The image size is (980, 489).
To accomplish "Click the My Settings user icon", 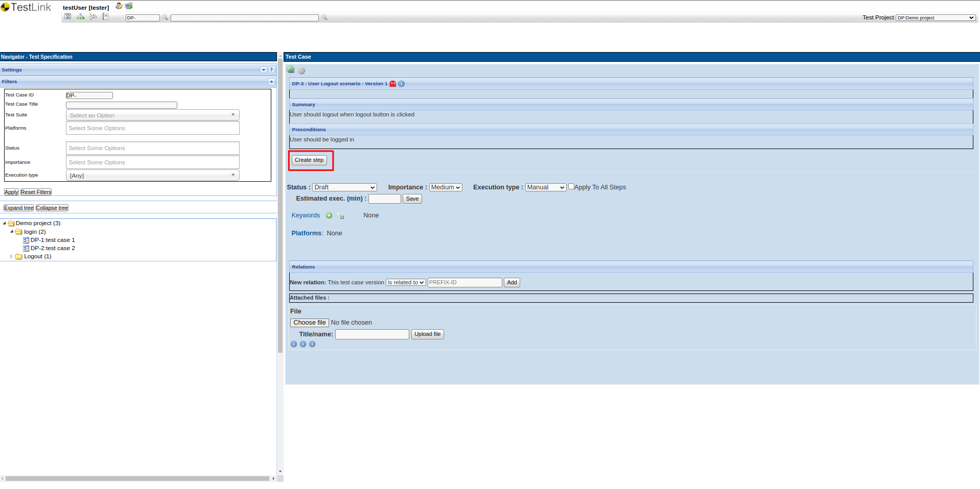I will [x=119, y=6].
